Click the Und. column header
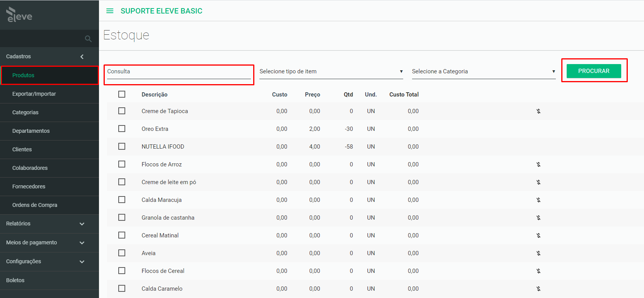644x298 pixels. pos(371,95)
